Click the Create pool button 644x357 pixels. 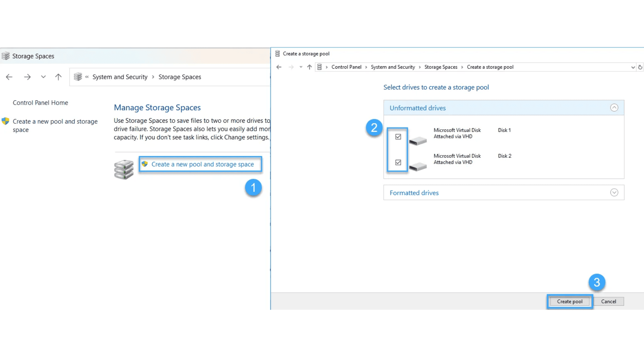pyautogui.click(x=570, y=302)
